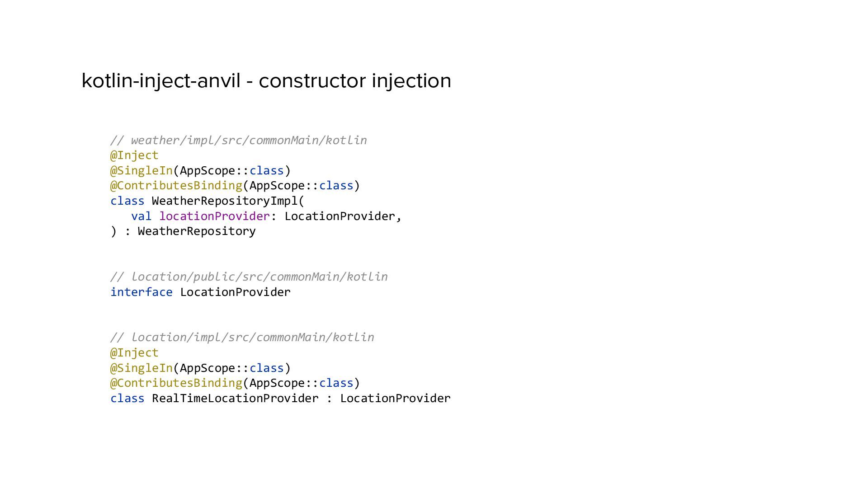Image resolution: width=868 pixels, height=488 pixels.
Task: Select LocationProvider in the interface declaration
Action: point(235,292)
